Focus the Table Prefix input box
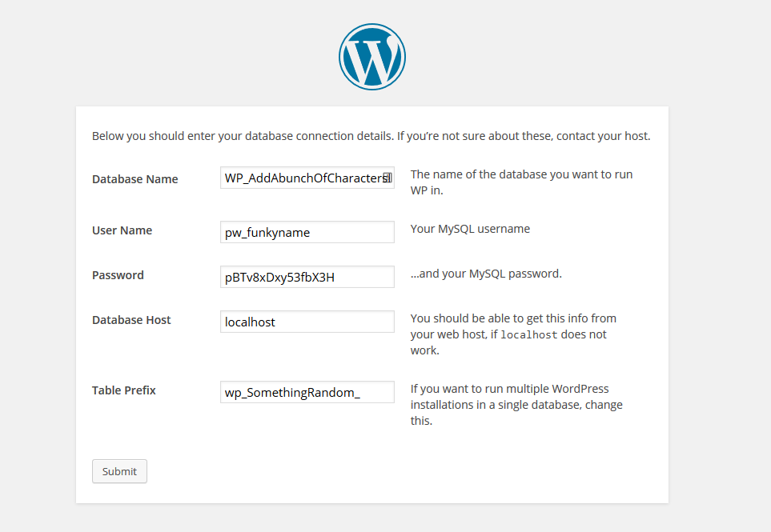Image resolution: width=771 pixels, height=532 pixels. [x=307, y=392]
